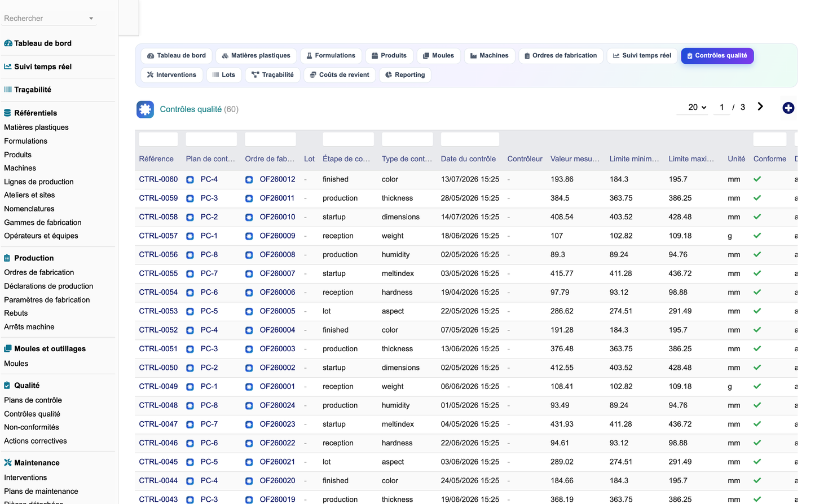The height and width of the screenshot is (504, 815).
Task: Click the page number field showing 1
Action: coord(721,107)
